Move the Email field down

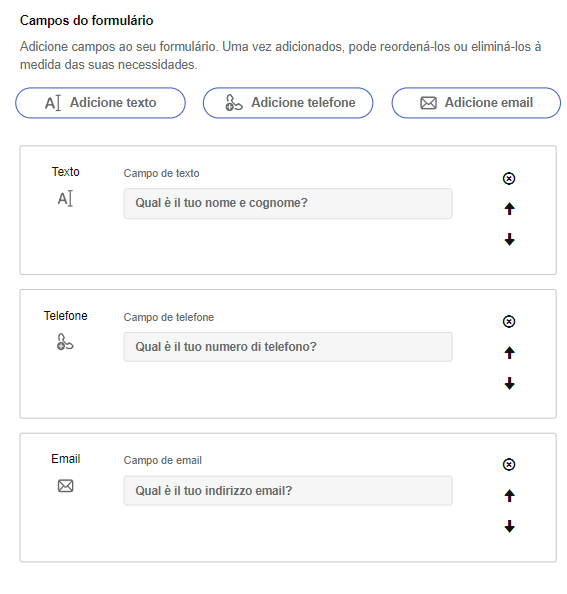509,526
